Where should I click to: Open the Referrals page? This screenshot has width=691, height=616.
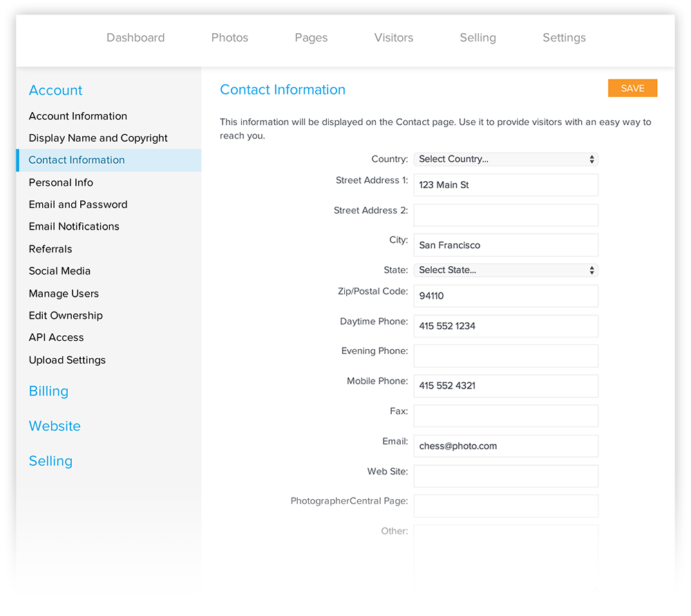click(x=50, y=249)
